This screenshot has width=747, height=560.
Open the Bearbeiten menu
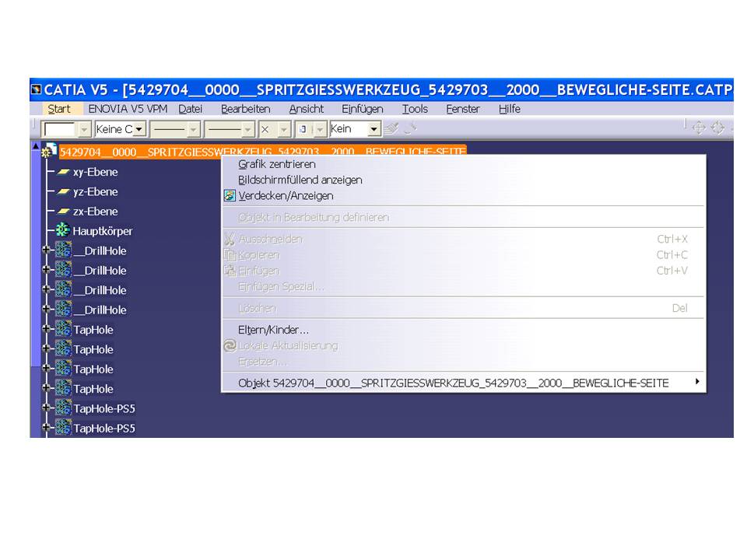click(245, 109)
